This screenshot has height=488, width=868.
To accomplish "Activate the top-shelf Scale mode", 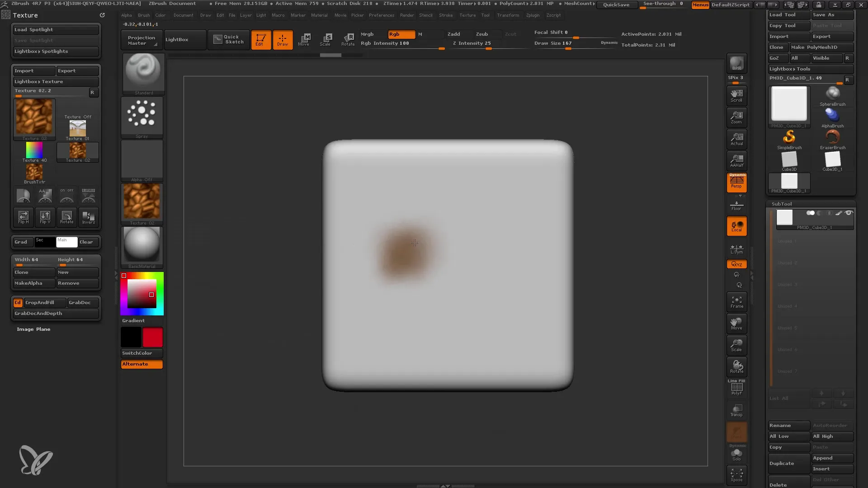I will [325, 40].
